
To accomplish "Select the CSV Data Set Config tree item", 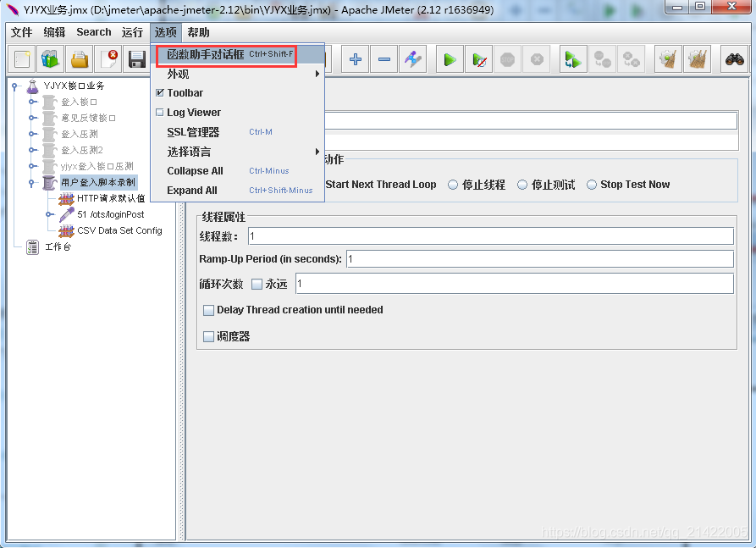I will pos(119,230).
